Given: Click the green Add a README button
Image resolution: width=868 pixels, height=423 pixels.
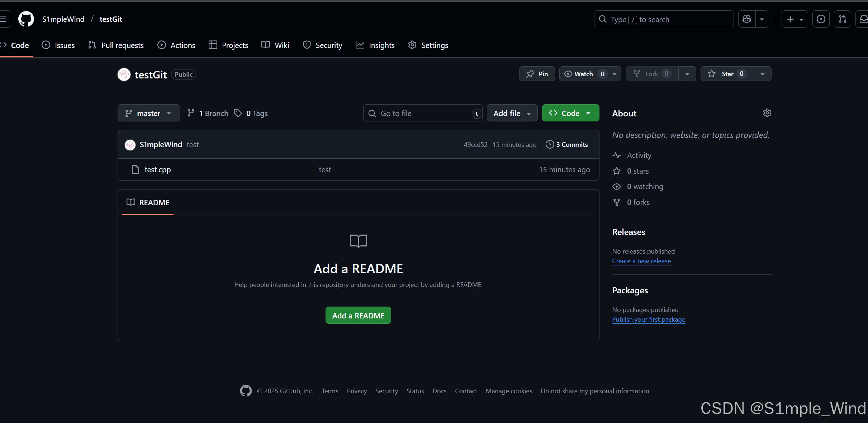Looking at the screenshot, I should (x=358, y=316).
